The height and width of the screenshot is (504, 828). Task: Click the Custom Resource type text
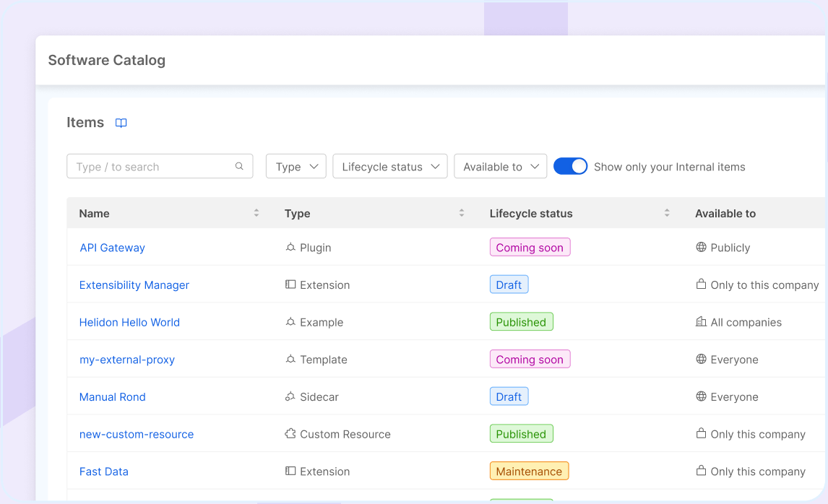[x=345, y=435]
